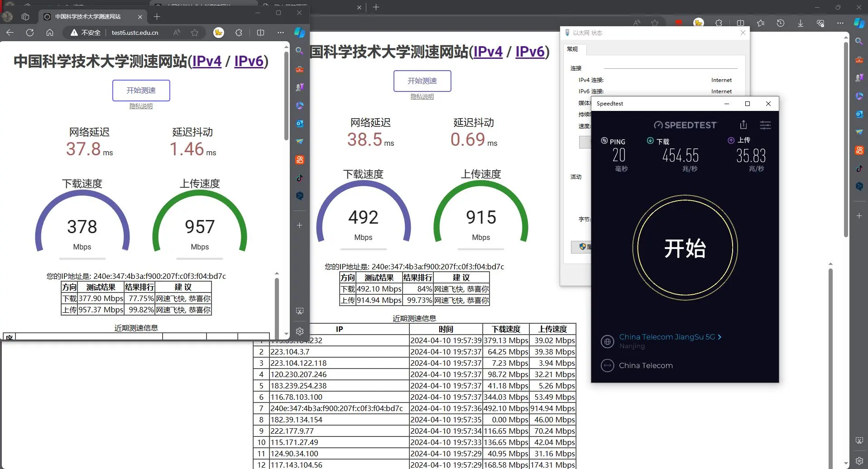The image size is (868, 469).
Task: Open IPv6 link in back window heading
Action: click(530, 52)
